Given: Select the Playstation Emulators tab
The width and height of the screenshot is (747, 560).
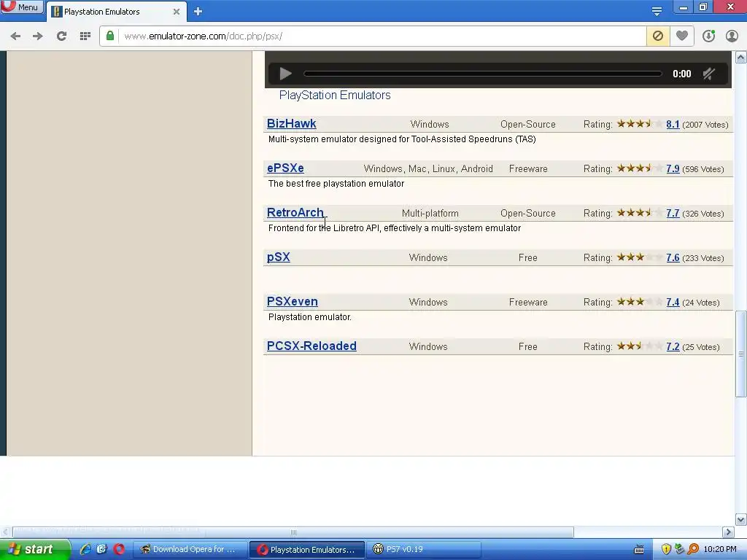Looking at the screenshot, I should [x=116, y=12].
